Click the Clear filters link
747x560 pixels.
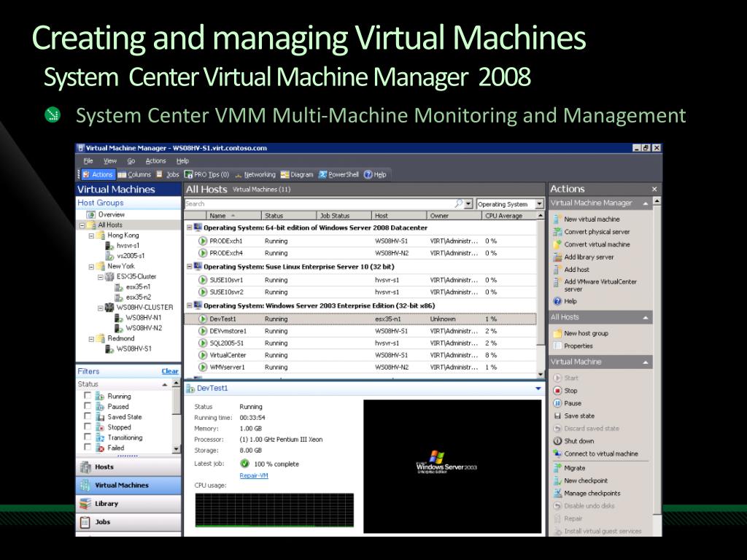pos(169,371)
